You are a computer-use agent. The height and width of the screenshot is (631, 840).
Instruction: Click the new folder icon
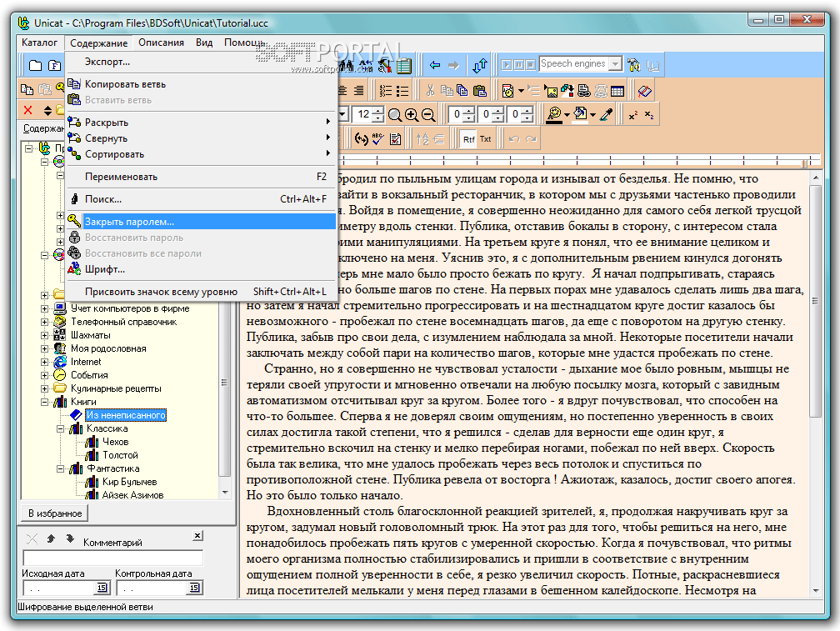[x=35, y=65]
